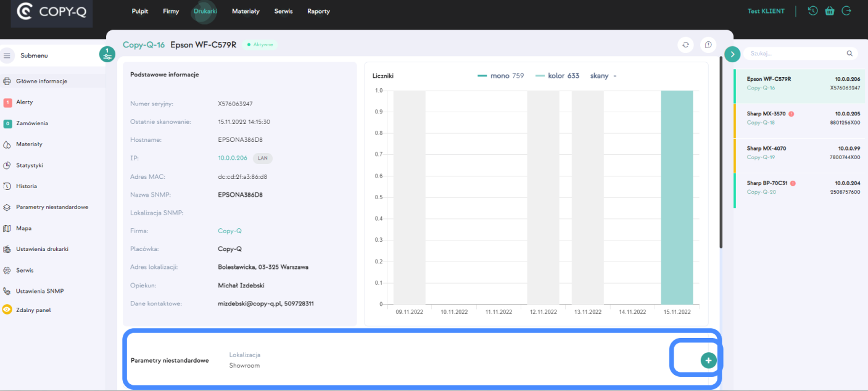The height and width of the screenshot is (391, 868).
Task: Open Historia in the submenu
Action: 20,186
